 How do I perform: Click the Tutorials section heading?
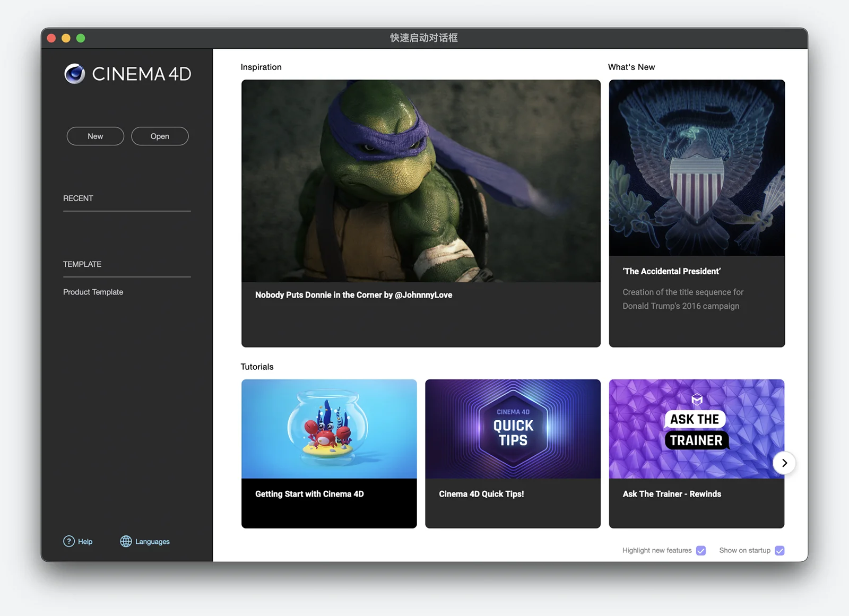click(257, 367)
